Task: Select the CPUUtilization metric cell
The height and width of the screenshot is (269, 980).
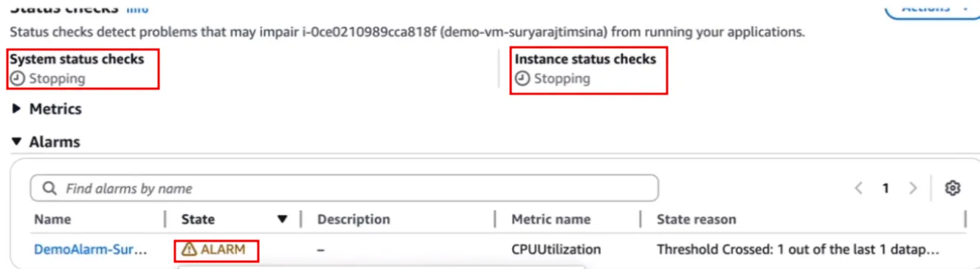Action: [x=556, y=250]
